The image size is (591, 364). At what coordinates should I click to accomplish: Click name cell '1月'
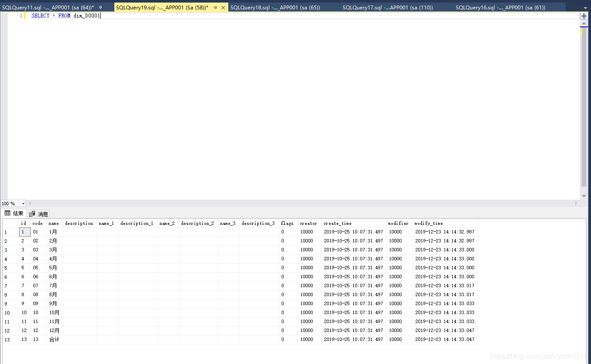click(55, 232)
